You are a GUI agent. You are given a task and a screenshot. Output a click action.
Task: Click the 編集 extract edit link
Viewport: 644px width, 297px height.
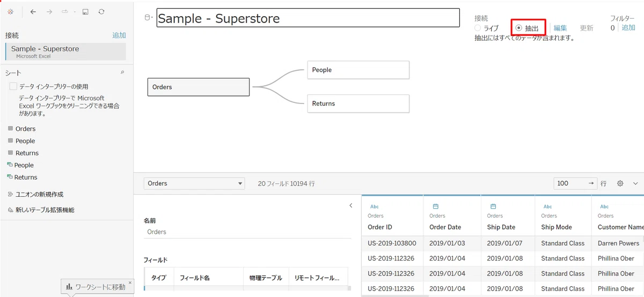(x=560, y=28)
